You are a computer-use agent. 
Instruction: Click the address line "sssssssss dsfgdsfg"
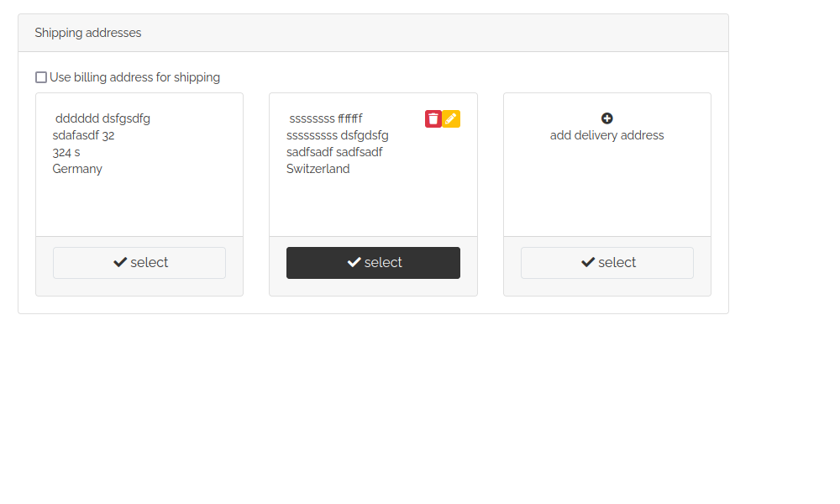pos(338,135)
